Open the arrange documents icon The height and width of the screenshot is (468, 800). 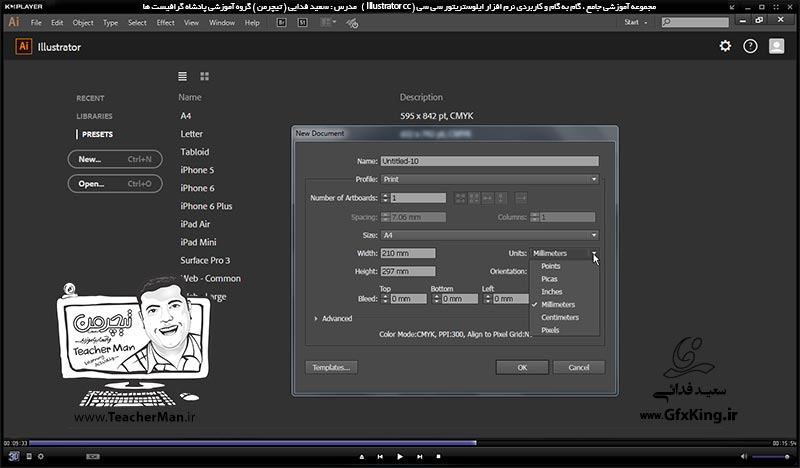(328, 22)
